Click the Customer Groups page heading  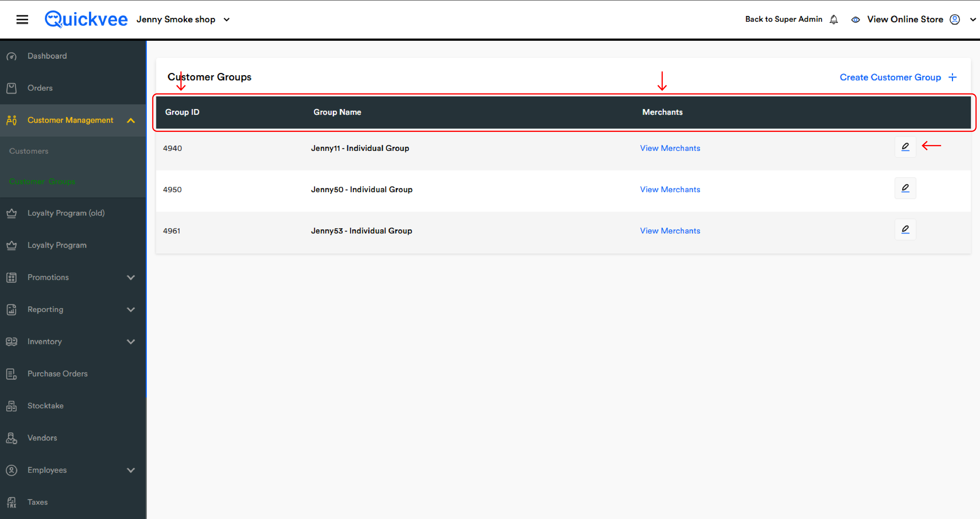tap(209, 77)
